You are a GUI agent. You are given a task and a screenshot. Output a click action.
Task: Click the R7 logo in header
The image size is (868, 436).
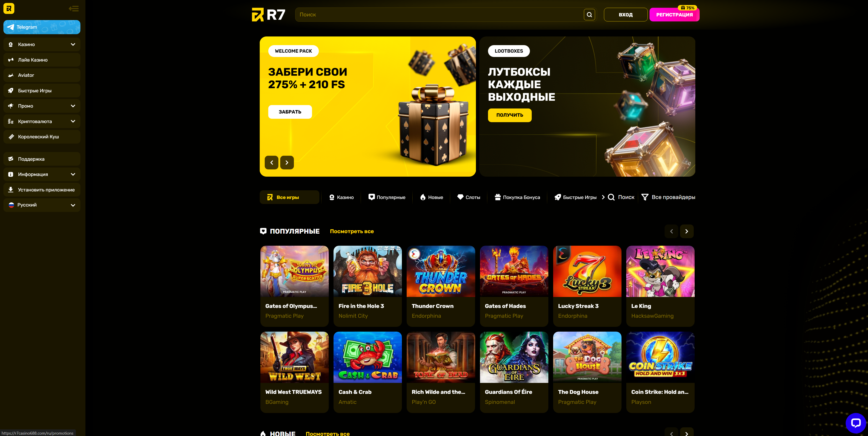[269, 15]
